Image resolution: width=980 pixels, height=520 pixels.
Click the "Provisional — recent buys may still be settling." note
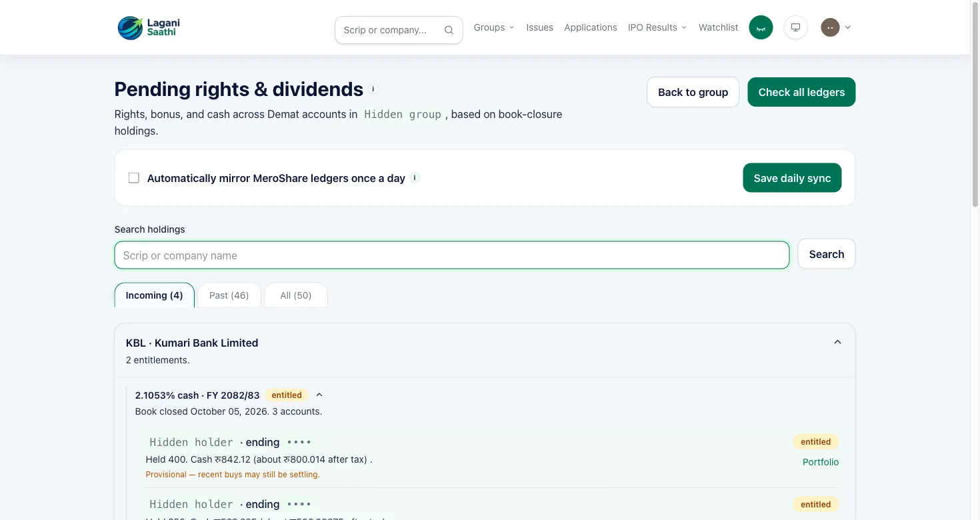tap(233, 475)
